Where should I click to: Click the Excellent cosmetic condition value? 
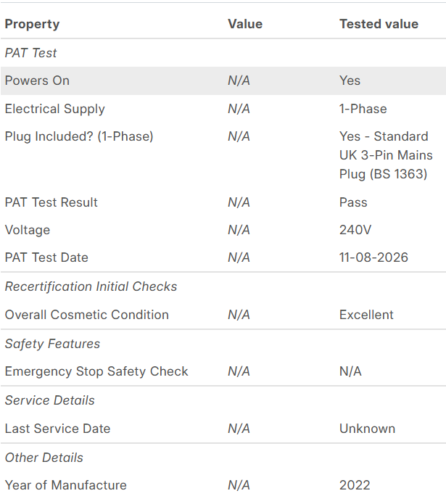(366, 315)
